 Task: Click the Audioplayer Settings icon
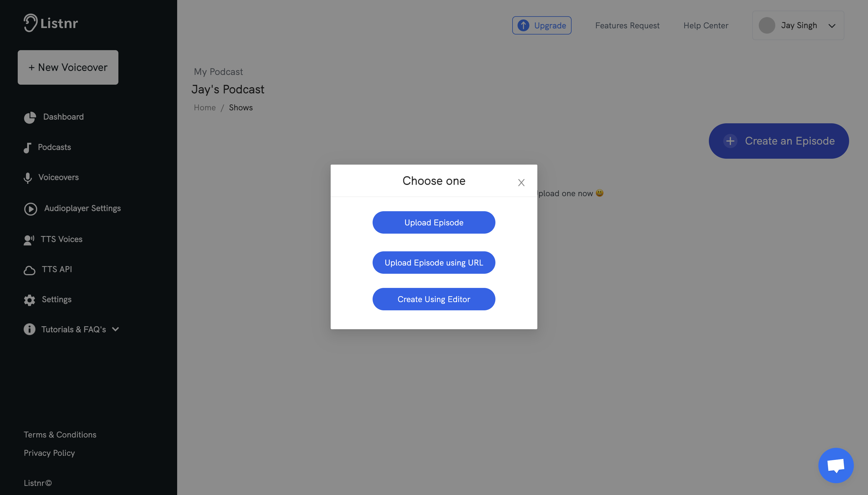coord(30,209)
